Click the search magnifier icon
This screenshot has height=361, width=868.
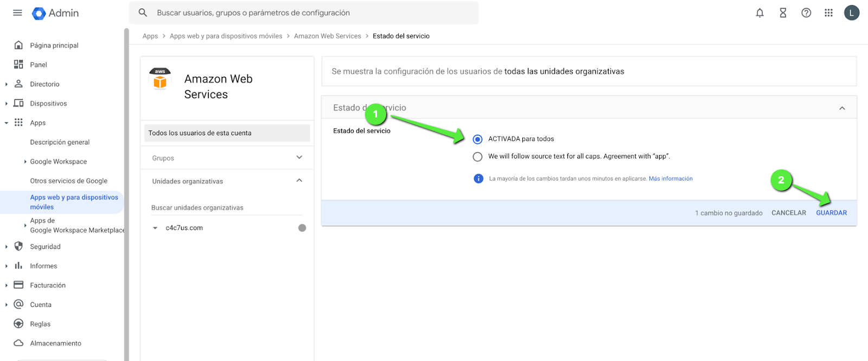[x=143, y=12]
